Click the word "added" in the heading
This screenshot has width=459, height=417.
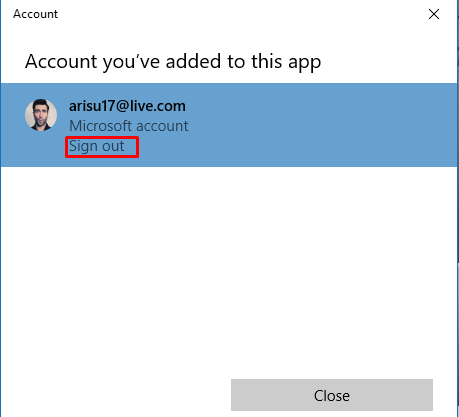tap(193, 61)
